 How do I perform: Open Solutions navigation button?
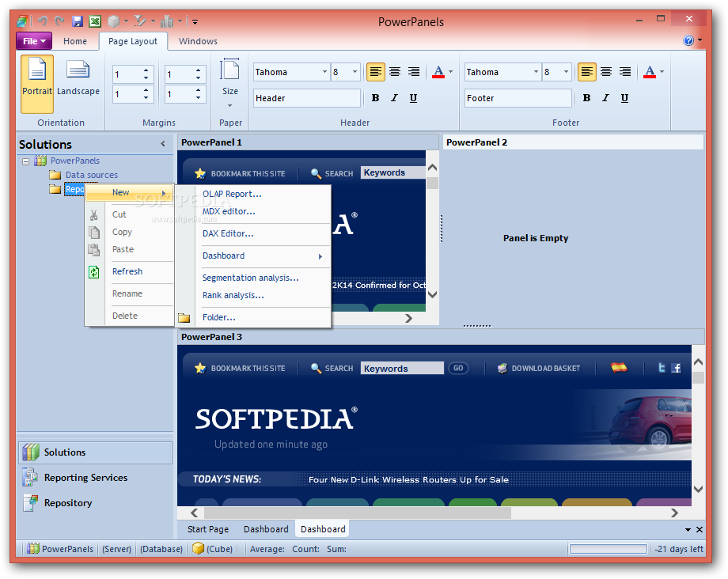pyautogui.click(x=95, y=452)
